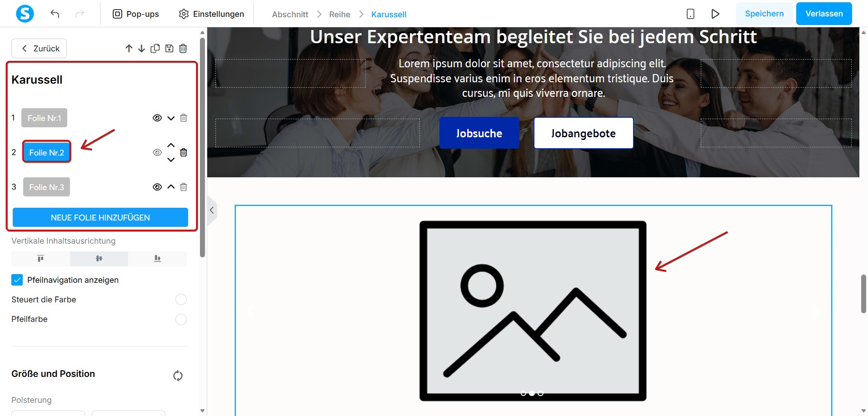Save carousel as template icon
This screenshot has height=416, width=868.
(x=169, y=49)
